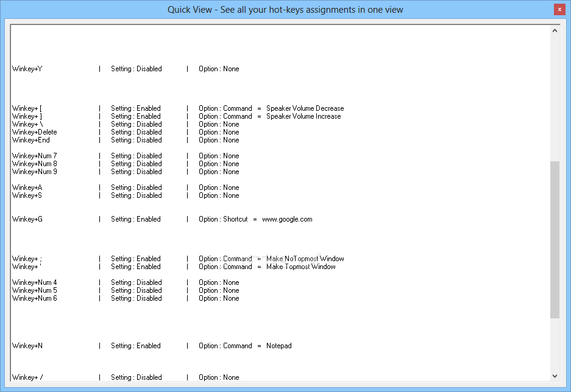The width and height of the screenshot is (571, 392).
Task: Click the Winkey+End hotkey entry
Action: pos(31,140)
